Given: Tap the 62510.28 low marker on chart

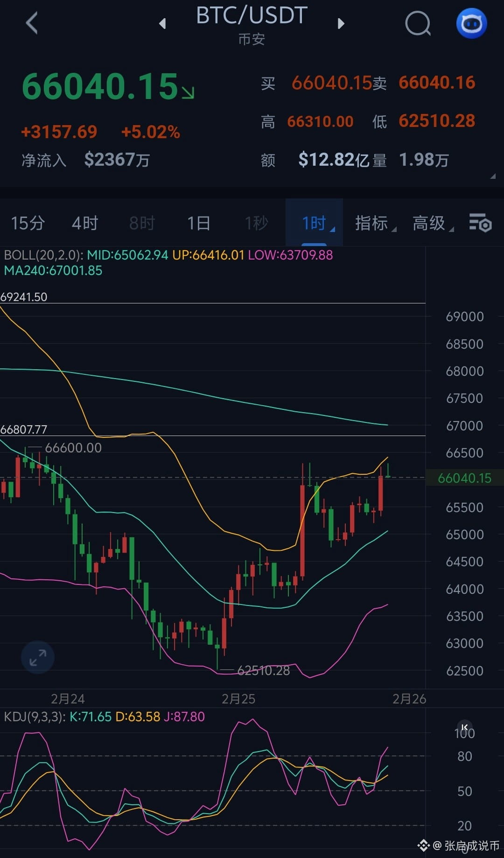Looking at the screenshot, I should pyautogui.click(x=264, y=670).
